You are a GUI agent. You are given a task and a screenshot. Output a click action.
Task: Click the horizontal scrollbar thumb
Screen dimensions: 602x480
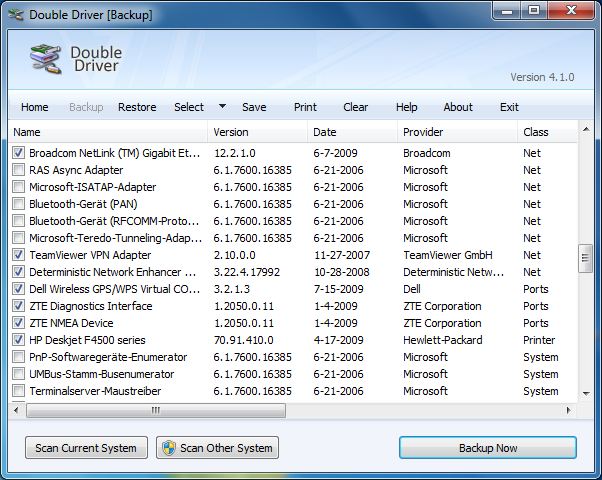point(156,410)
